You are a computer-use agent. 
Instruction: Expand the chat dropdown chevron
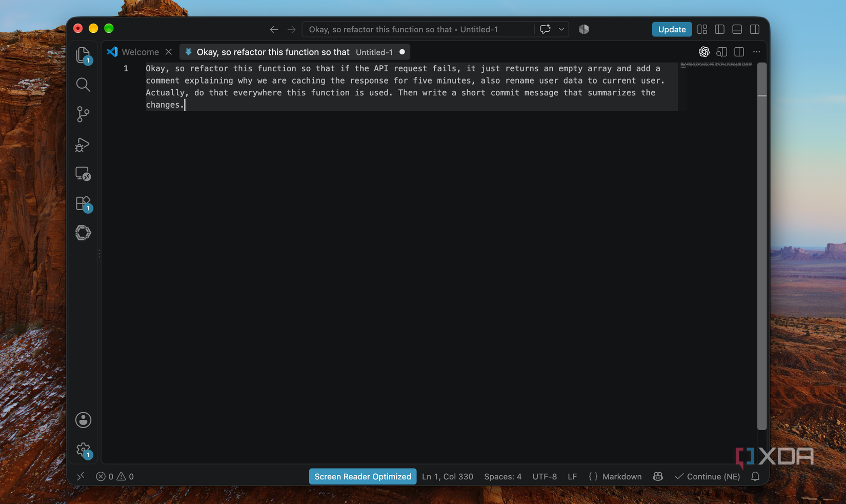click(x=561, y=29)
